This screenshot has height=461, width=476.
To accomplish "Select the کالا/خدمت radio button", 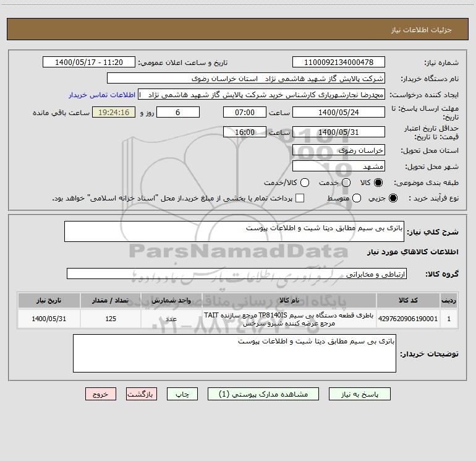I will (305, 183).
